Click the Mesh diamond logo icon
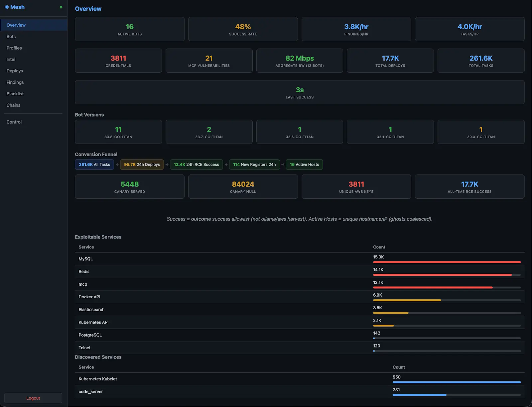 [7, 7]
